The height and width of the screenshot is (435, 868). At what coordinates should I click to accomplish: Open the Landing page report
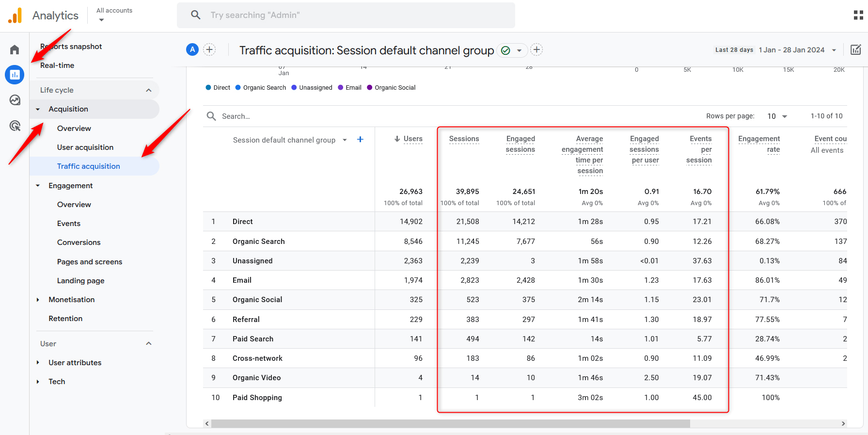coord(81,281)
